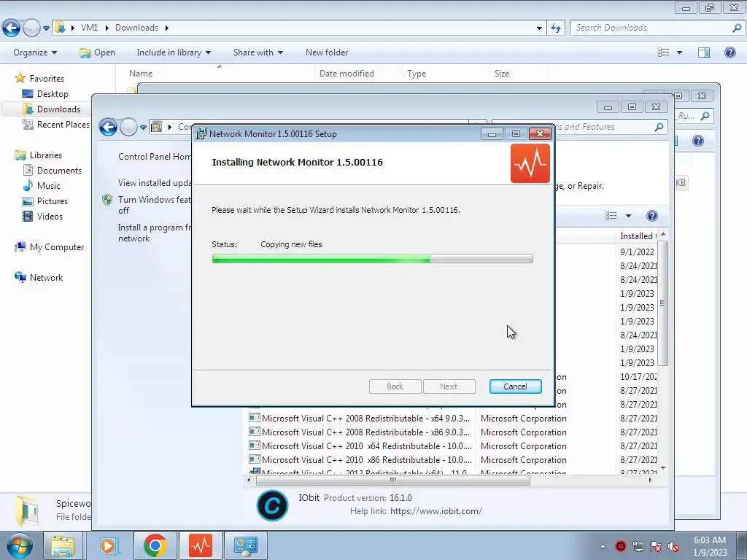This screenshot has width=747, height=560.
Task: Open the address bar history dropdown arrow
Action: click(539, 28)
